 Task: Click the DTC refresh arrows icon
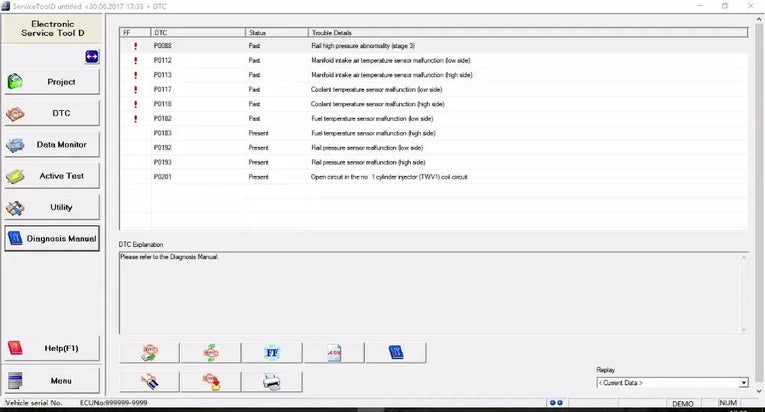coord(211,352)
